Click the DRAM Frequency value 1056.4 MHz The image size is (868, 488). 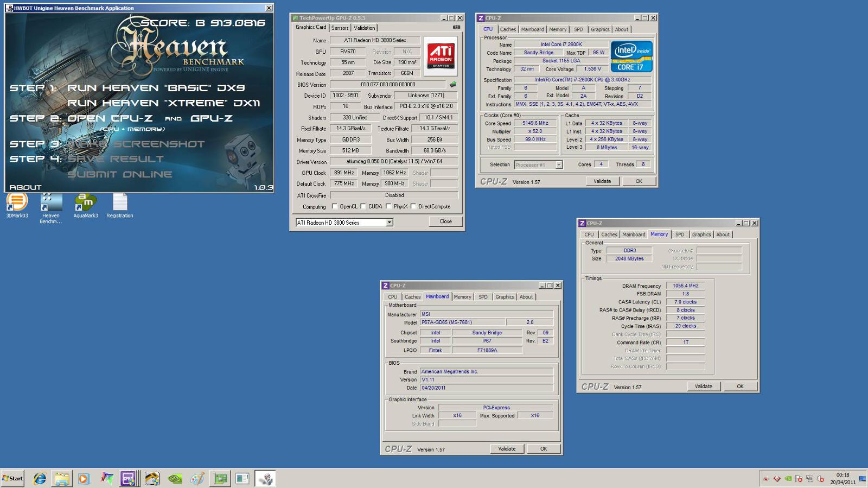tap(685, 286)
